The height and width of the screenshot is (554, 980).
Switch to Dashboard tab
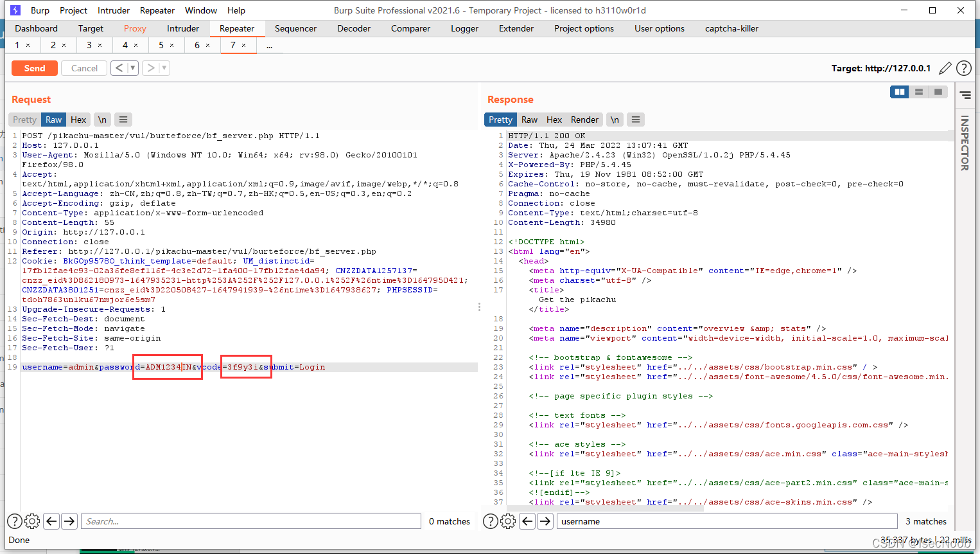coord(36,28)
